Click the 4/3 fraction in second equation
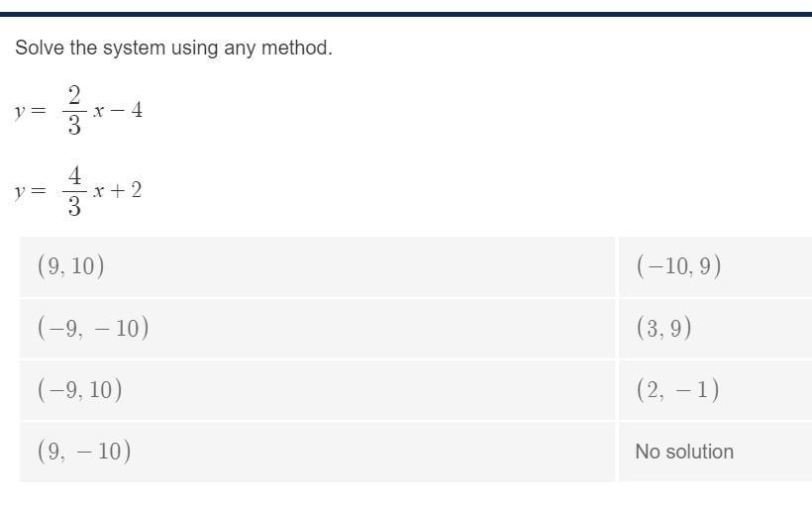The height and width of the screenshot is (508, 812). point(74,191)
